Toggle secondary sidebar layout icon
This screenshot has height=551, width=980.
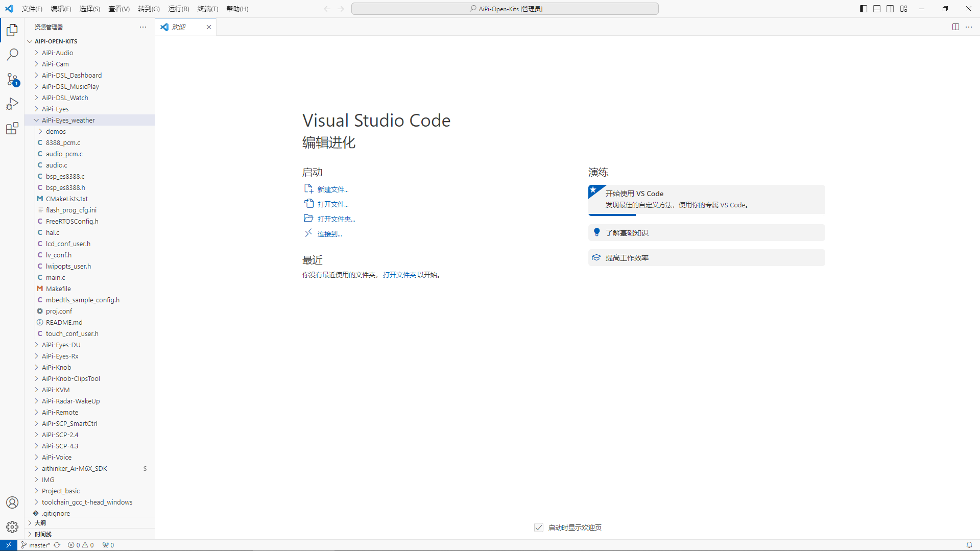click(890, 9)
